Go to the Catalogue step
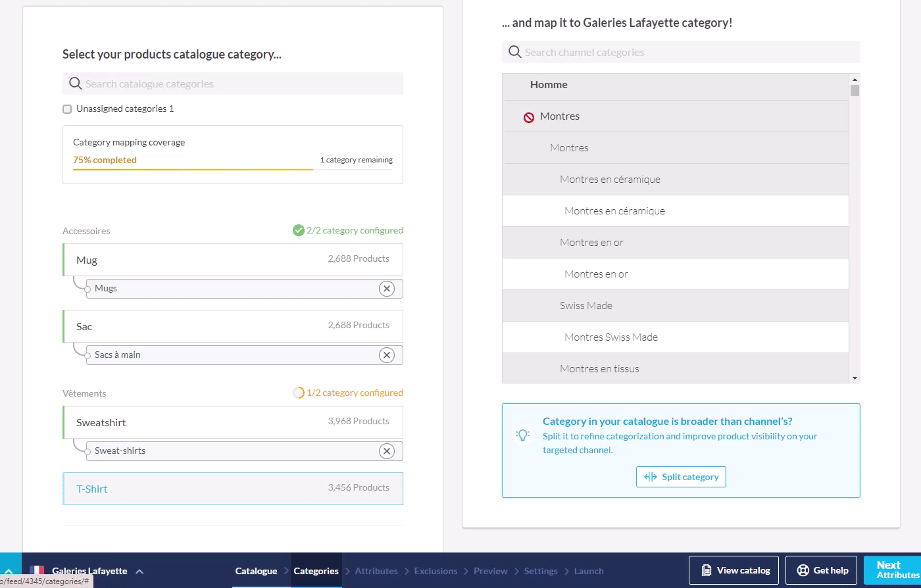Viewport: 921px width, 588px height. click(256, 571)
